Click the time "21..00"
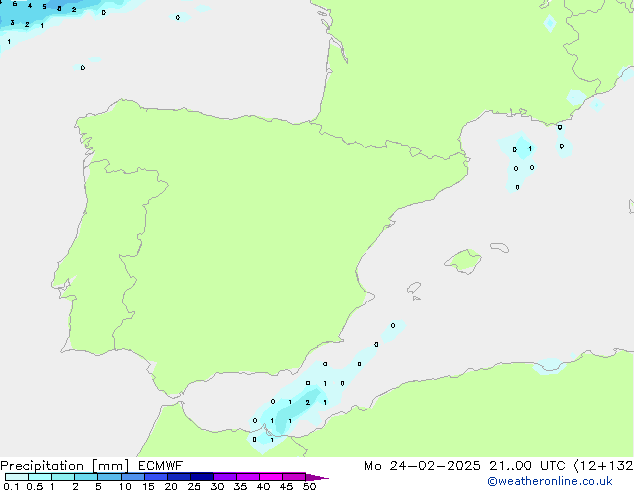The width and height of the screenshot is (634, 490). (x=512, y=466)
